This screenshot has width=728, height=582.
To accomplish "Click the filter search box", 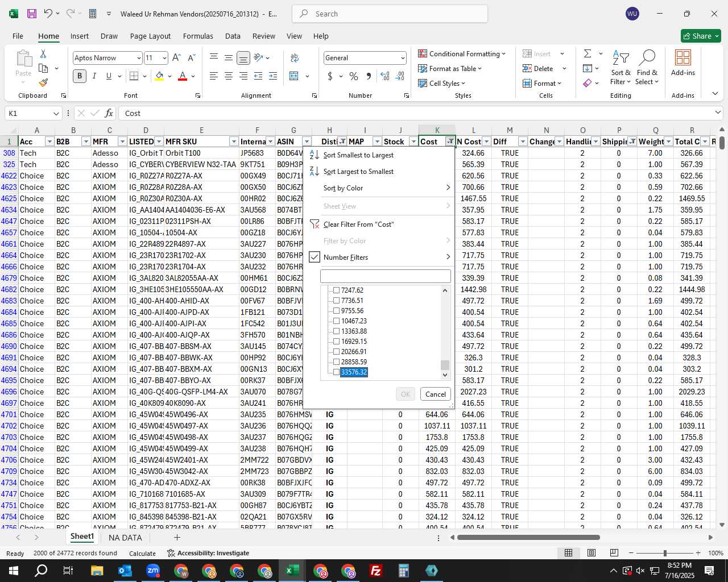I will coord(386,276).
